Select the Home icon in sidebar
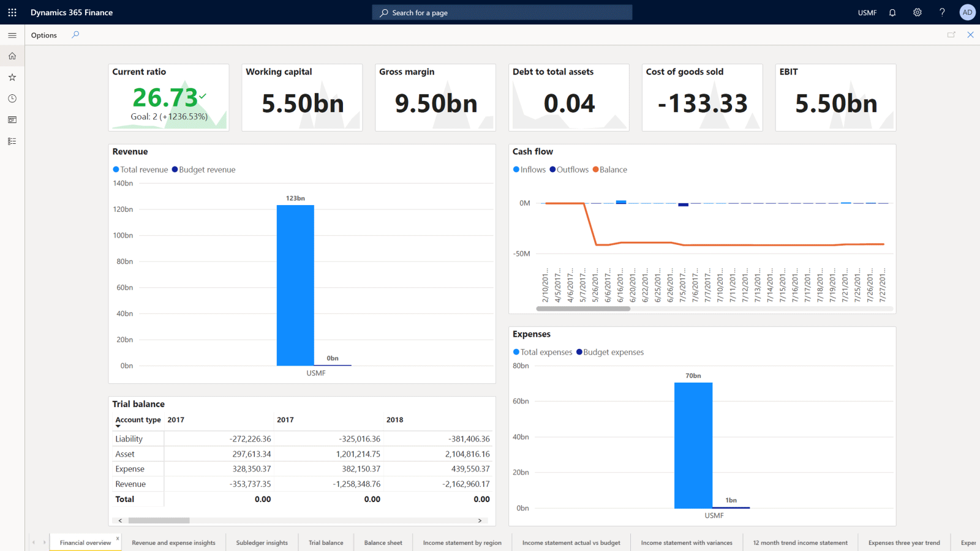The width and height of the screenshot is (980, 551). (12, 56)
